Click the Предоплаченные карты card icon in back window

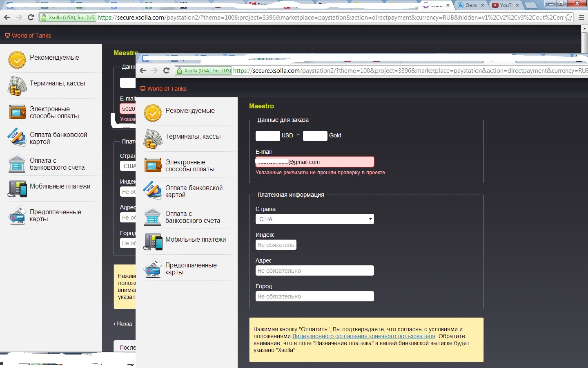coord(17,215)
